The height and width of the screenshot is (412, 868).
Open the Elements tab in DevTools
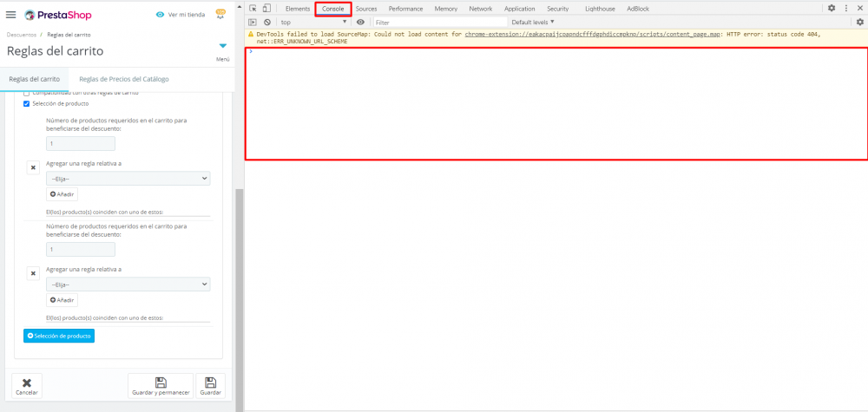[297, 9]
